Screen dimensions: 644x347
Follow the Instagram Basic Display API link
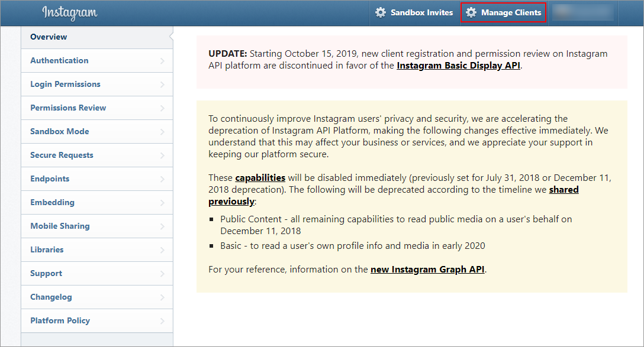tap(458, 66)
